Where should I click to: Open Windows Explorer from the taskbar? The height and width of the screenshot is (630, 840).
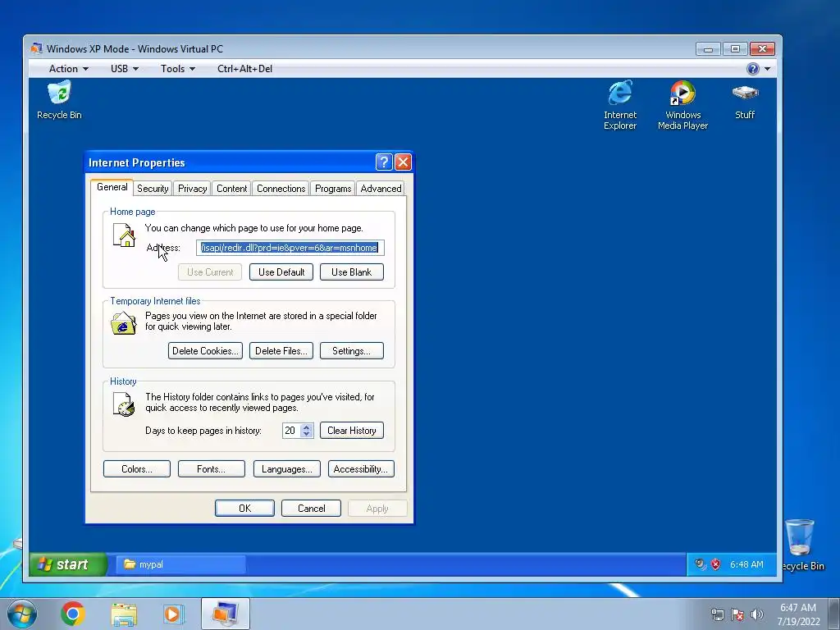[x=124, y=614]
